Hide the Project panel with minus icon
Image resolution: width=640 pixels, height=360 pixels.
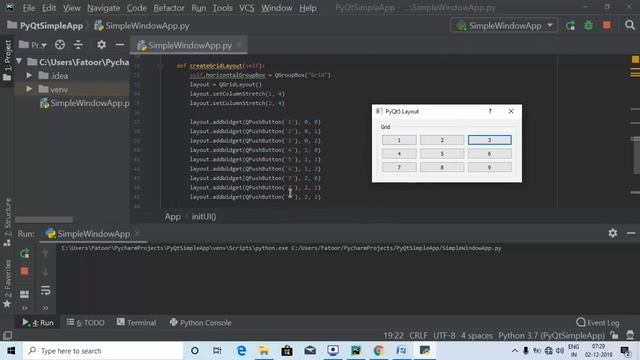(120, 44)
